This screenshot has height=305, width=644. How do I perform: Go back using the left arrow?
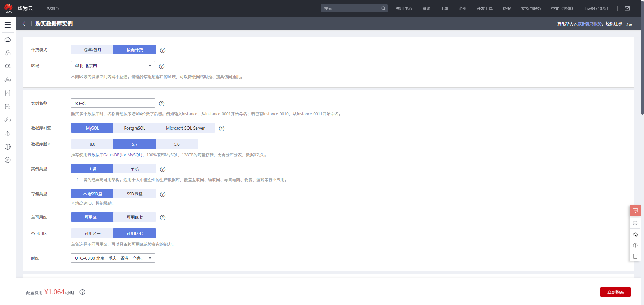24,23
